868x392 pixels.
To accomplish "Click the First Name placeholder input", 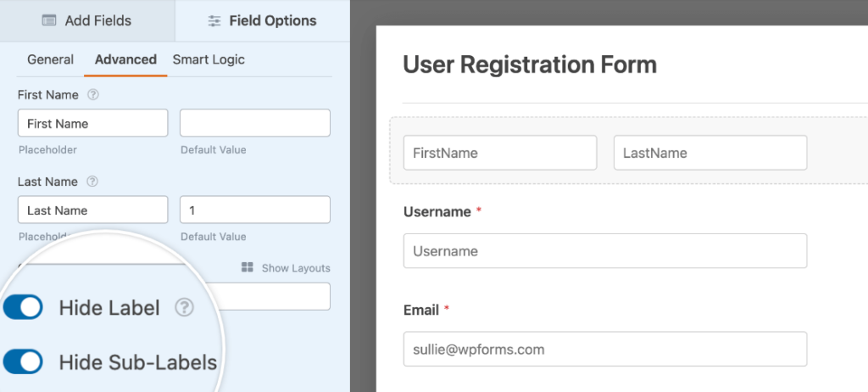I will [x=93, y=123].
